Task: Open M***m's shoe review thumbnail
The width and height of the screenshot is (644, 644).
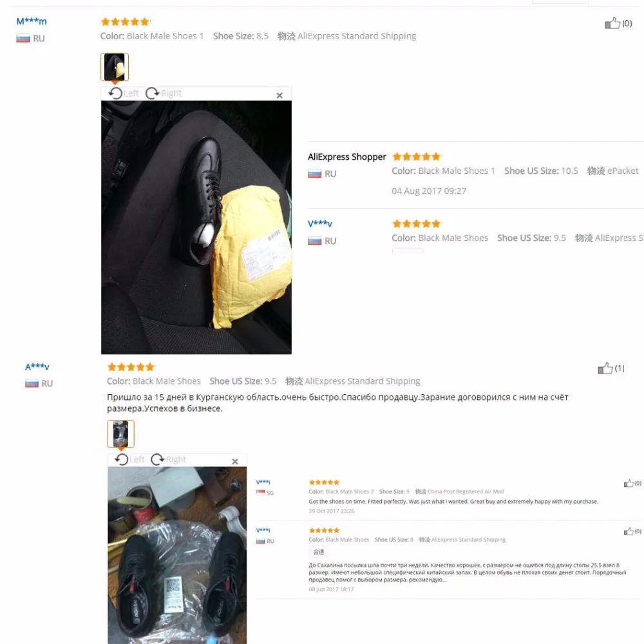Action: point(115,66)
